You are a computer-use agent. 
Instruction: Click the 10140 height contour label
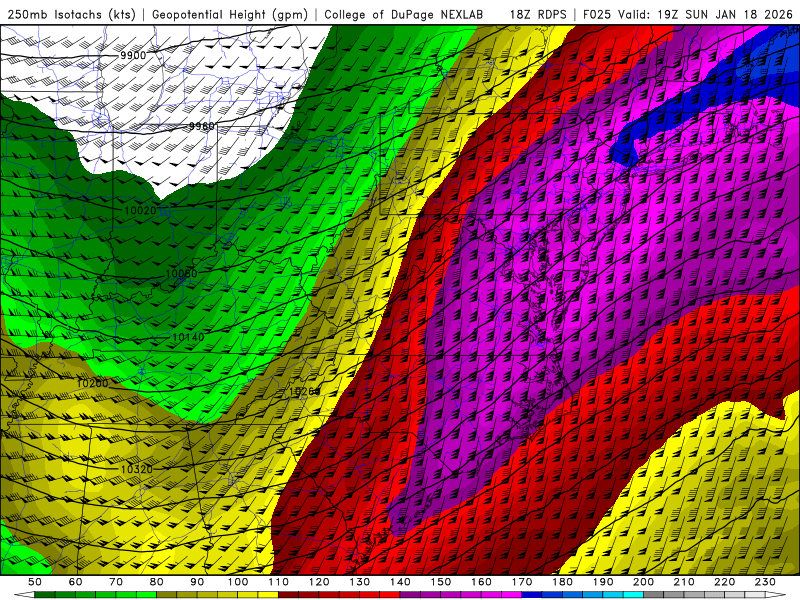coord(188,337)
